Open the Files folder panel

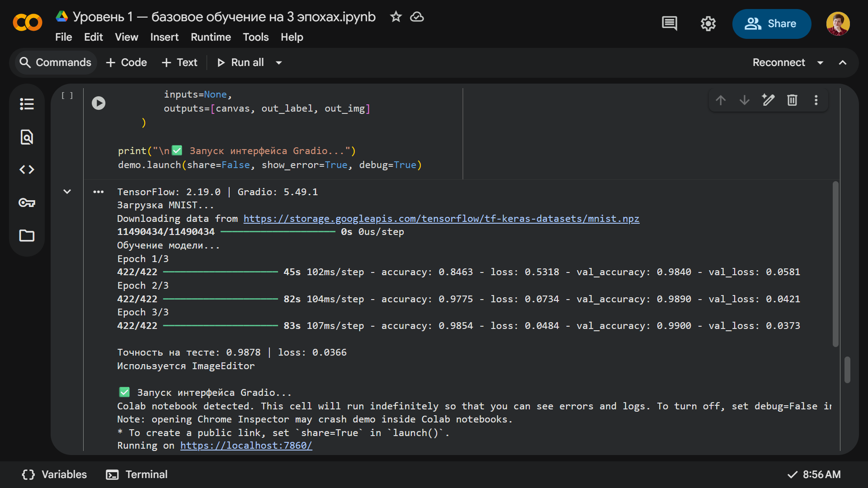27,235
